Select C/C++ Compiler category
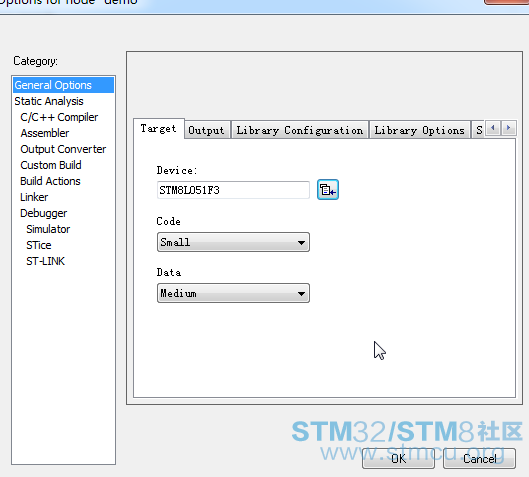 (x=59, y=117)
